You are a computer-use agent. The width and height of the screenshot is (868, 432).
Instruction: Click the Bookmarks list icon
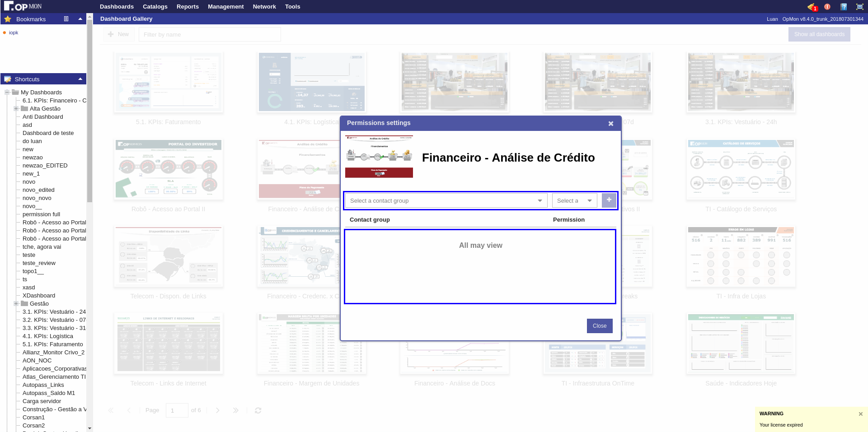pos(66,19)
